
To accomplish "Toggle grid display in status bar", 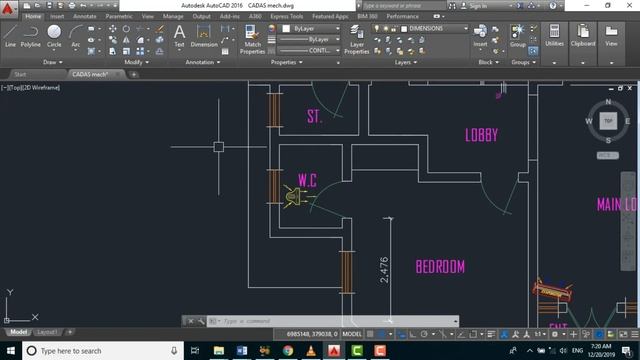I will (x=370, y=334).
